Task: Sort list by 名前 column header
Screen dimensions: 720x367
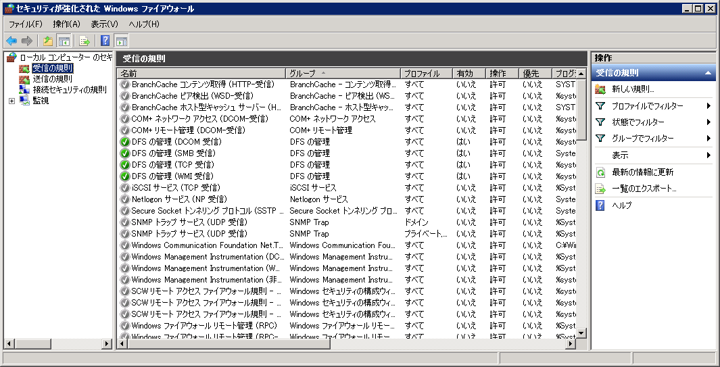Action: [202, 73]
